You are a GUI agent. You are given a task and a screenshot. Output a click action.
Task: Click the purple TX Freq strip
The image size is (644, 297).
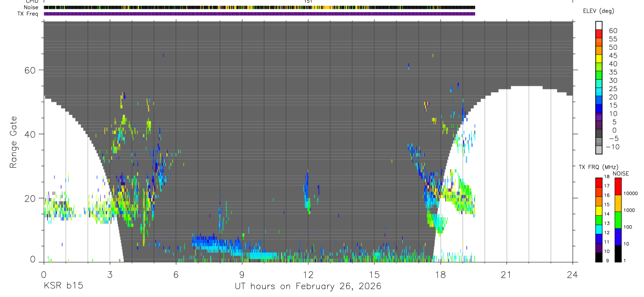click(x=259, y=14)
